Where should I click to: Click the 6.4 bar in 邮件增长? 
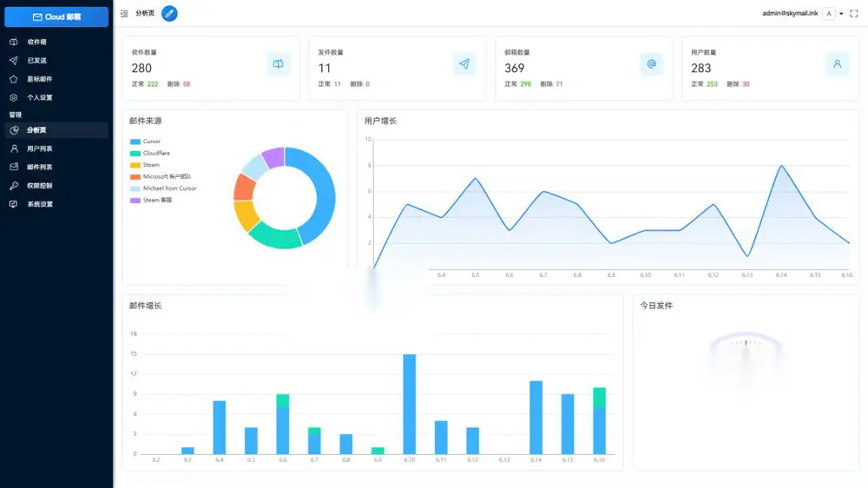tap(220, 427)
